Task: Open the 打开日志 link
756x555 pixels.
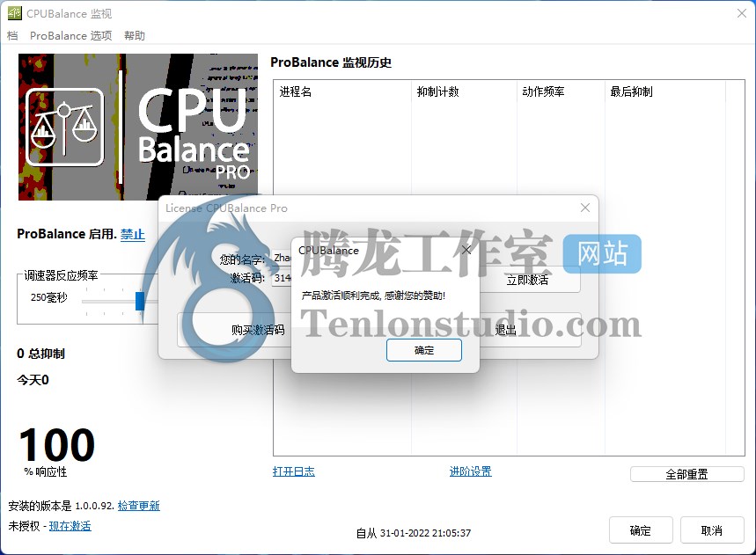Action: [294, 471]
